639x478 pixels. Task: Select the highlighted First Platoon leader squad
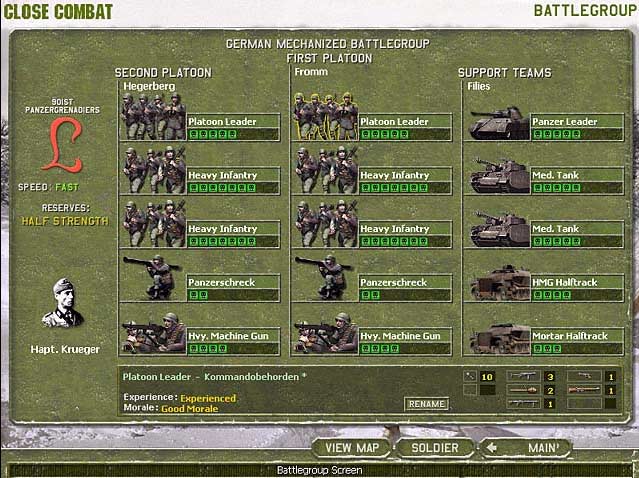(x=324, y=118)
